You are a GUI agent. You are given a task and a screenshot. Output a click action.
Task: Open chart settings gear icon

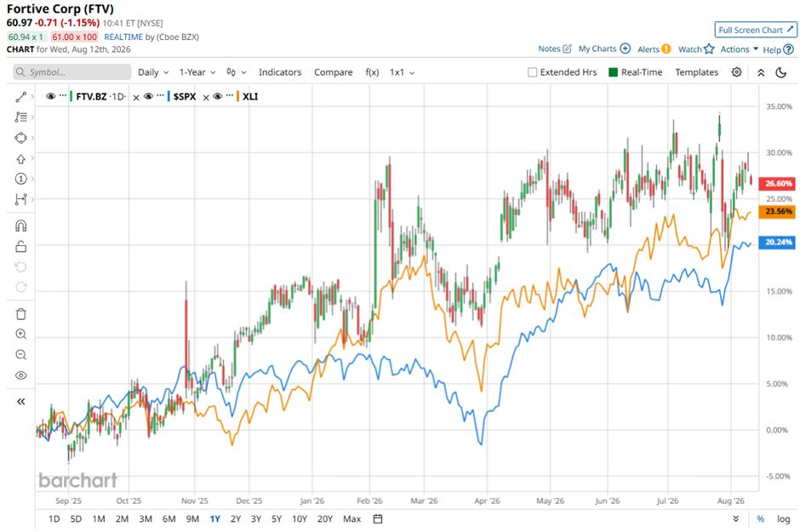tap(736, 72)
